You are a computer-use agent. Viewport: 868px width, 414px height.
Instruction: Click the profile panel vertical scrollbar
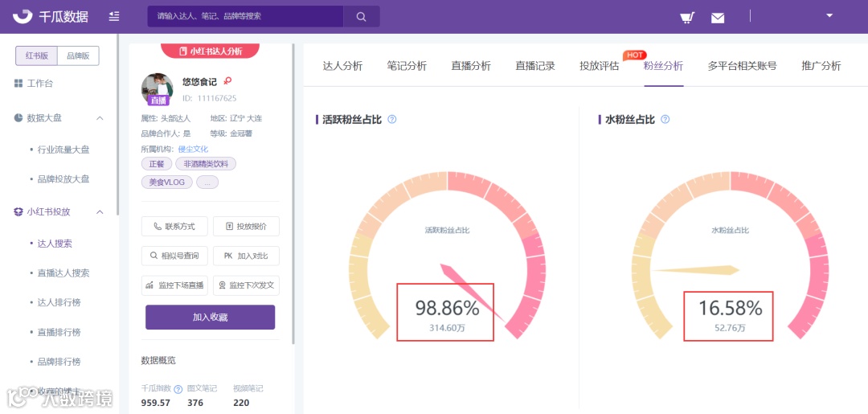293,194
